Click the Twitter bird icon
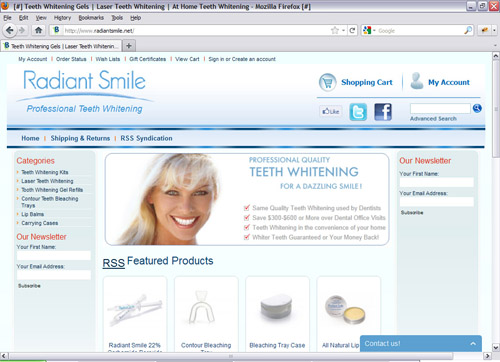 coord(358,112)
